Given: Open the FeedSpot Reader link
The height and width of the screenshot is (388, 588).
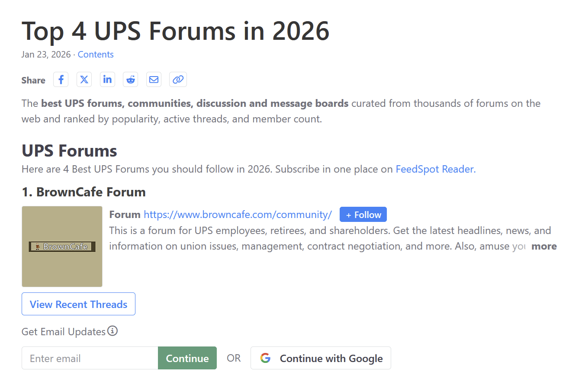Looking at the screenshot, I should click(x=435, y=169).
